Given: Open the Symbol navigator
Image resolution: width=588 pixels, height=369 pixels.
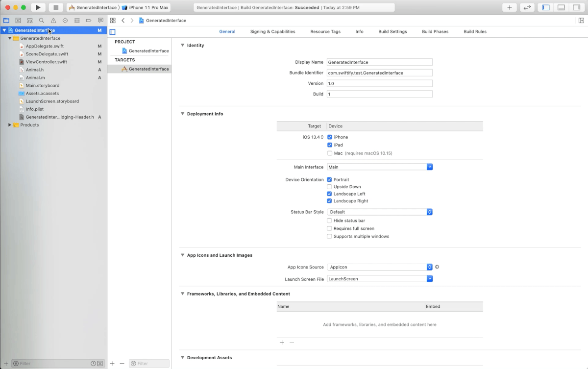Looking at the screenshot, I should tap(30, 21).
